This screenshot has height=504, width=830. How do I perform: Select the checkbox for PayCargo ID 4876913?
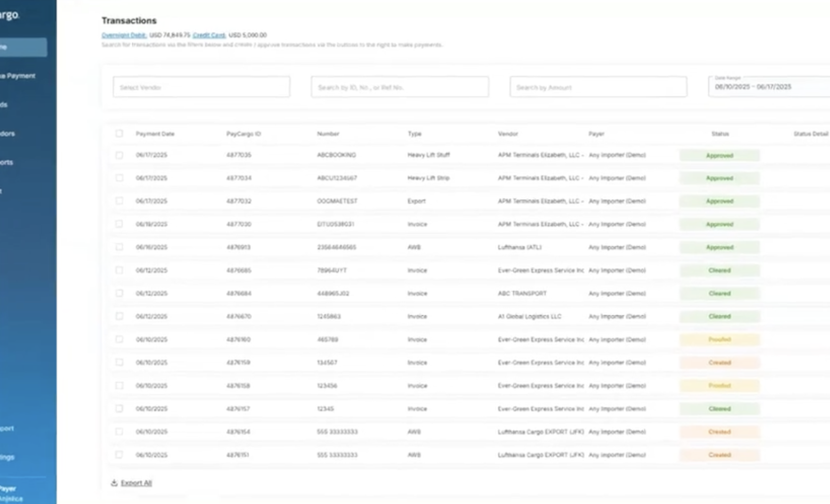point(119,247)
